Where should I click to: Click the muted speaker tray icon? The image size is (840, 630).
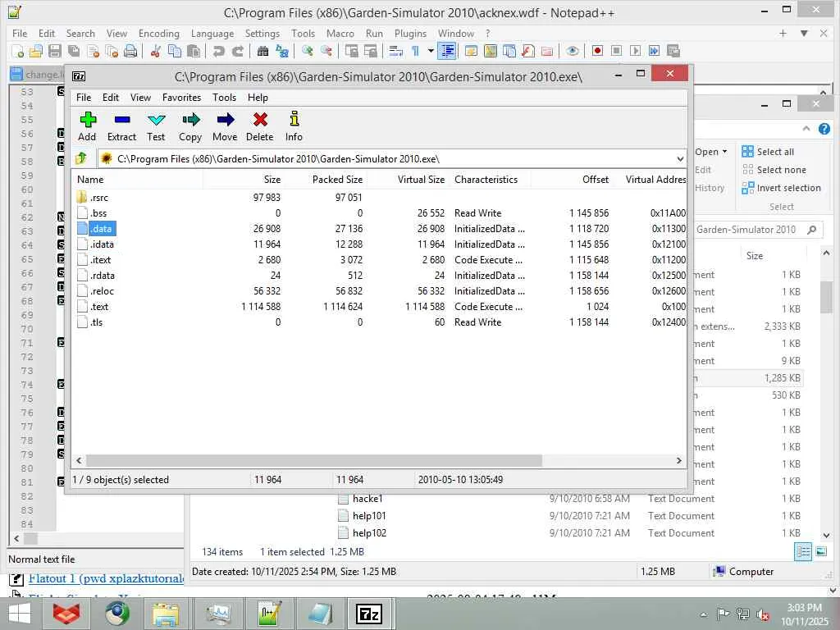(762, 614)
